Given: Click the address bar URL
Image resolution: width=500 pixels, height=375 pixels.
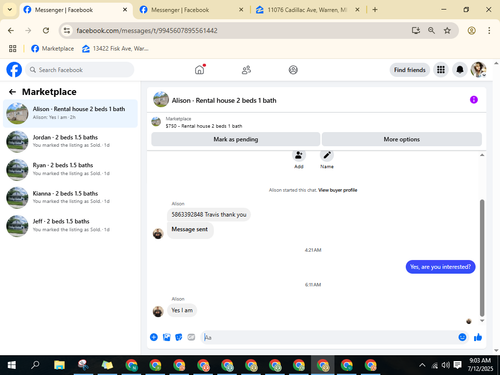Looking at the screenshot, I should pyautogui.click(x=147, y=31).
